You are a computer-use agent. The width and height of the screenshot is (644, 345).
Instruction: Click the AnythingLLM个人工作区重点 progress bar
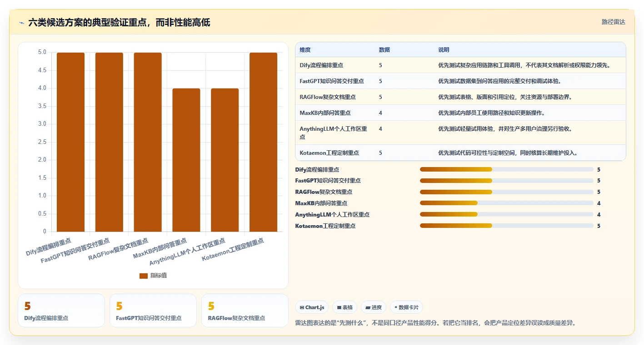[x=507, y=214]
